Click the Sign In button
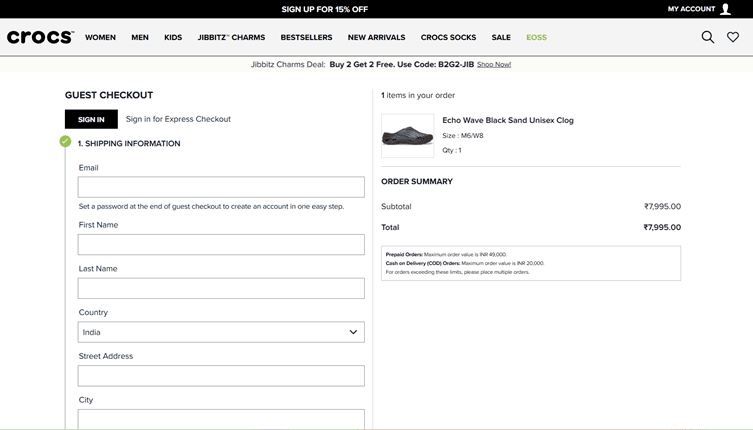Image resolution: width=753 pixels, height=430 pixels. (91, 119)
